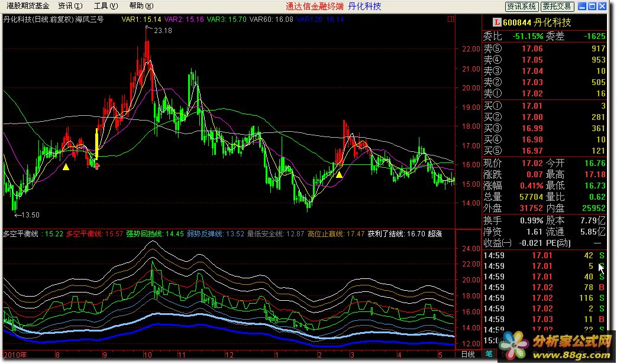Click the 2010年 date label on time axis
The height and width of the screenshot is (364, 617).
click(15, 355)
